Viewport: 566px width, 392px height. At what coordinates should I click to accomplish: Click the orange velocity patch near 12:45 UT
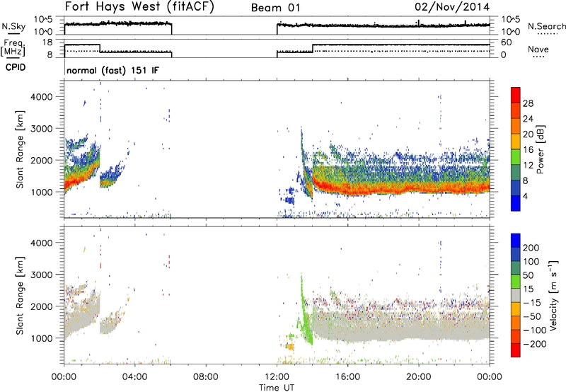[x=290, y=347]
